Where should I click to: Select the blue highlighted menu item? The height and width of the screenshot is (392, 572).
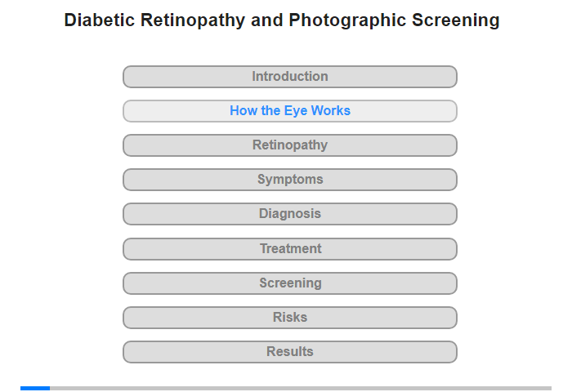(289, 111)
